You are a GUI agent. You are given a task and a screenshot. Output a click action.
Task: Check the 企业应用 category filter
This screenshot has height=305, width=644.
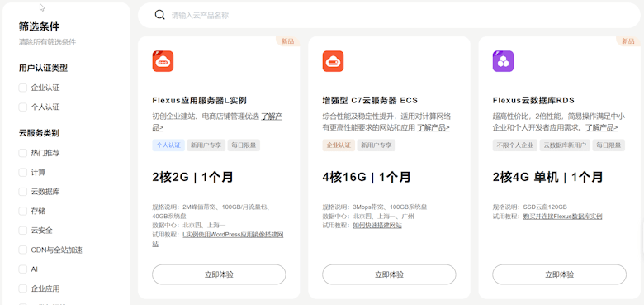coord(22,288)
